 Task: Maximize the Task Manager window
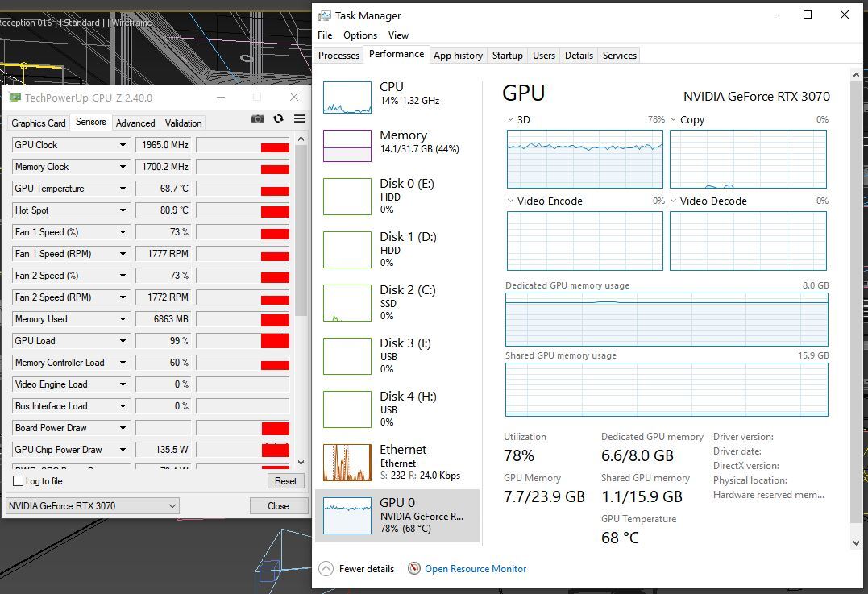click(x=808, y=15)
